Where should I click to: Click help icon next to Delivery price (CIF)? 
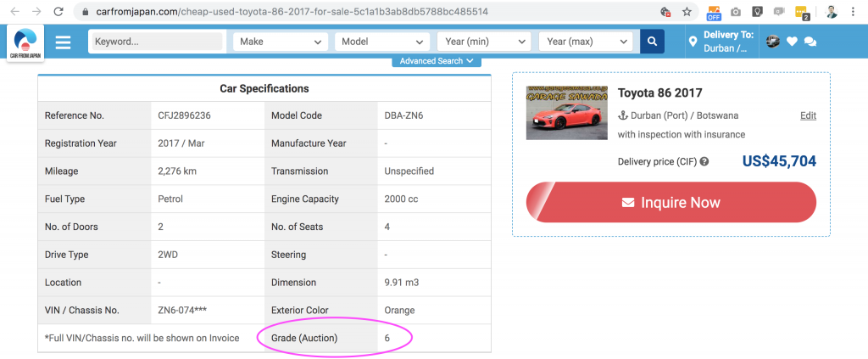(x=704, y=162)
